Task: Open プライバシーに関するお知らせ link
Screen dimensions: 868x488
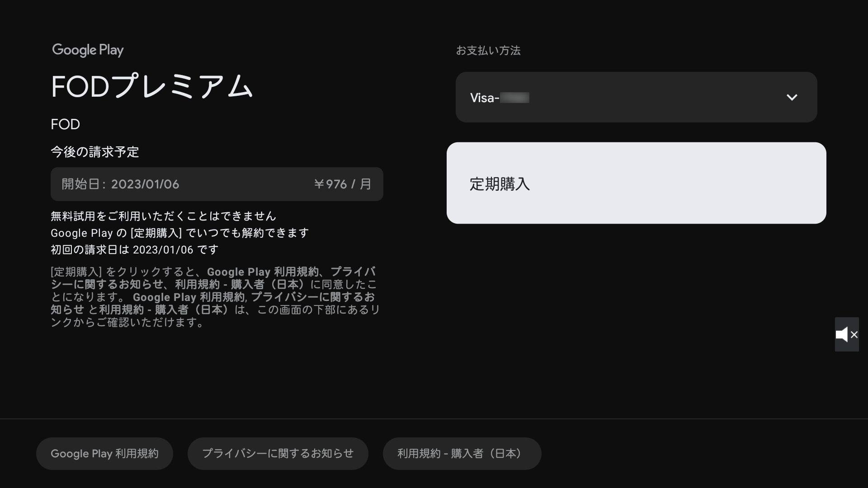Action: pos(278,454)
